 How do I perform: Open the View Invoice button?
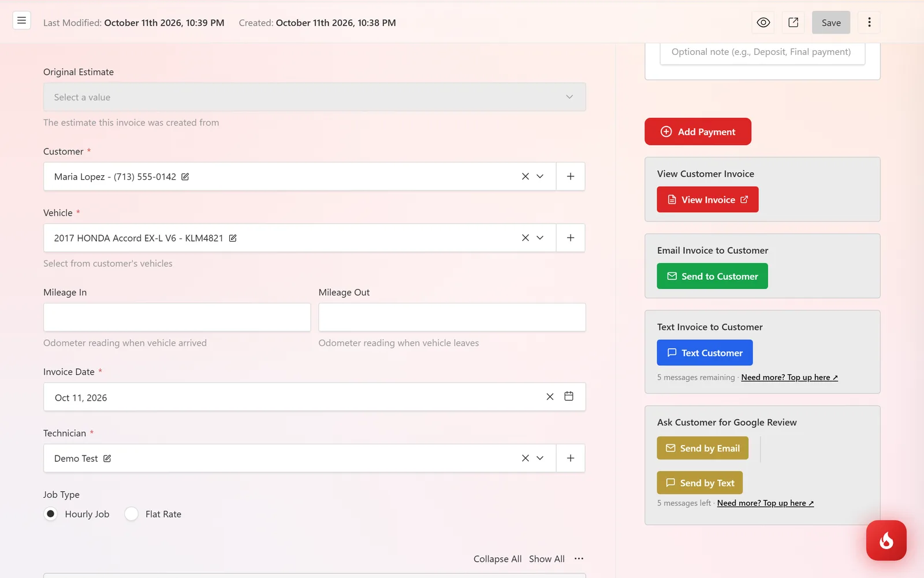707,199
